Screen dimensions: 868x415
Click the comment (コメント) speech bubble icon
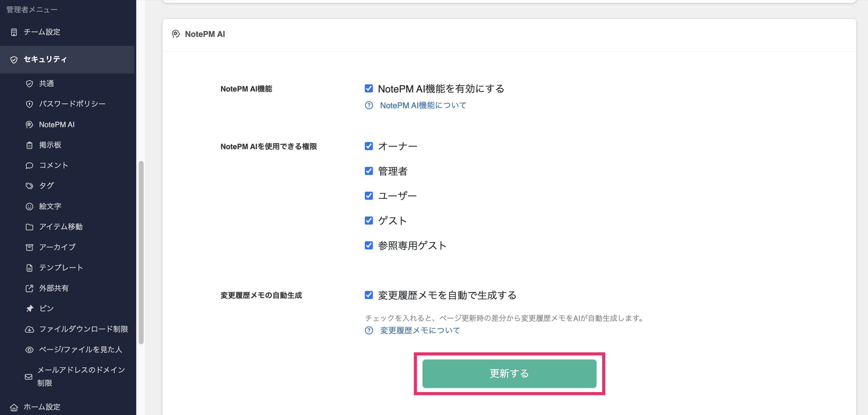(x=29, y=165)
